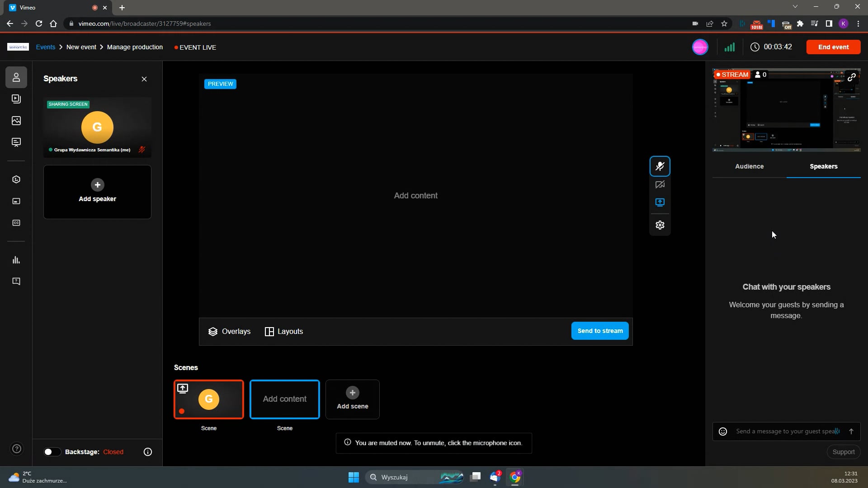Click the stream preview thumbnail
The height and width of the screenshot is (488, 868).
[x=787, y=110]
